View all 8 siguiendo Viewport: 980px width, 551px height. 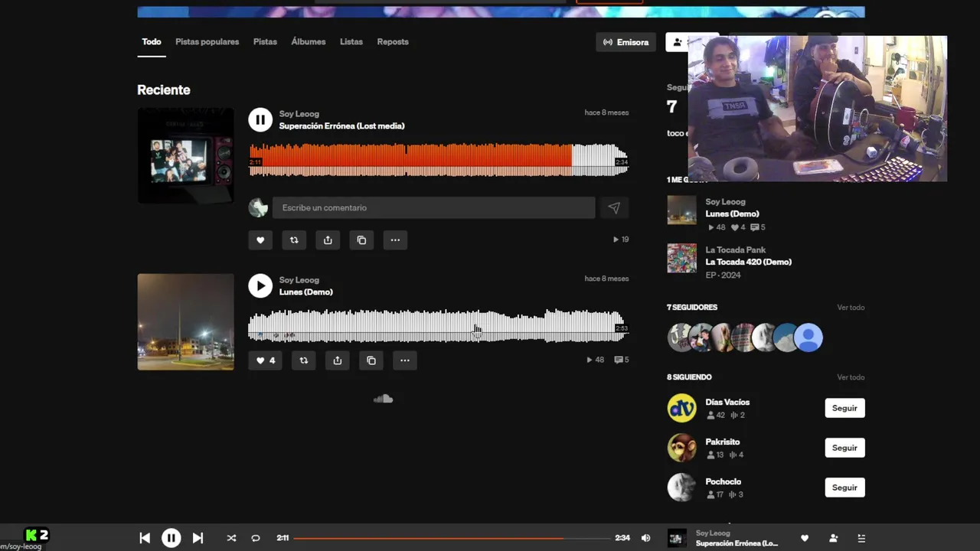851,377
